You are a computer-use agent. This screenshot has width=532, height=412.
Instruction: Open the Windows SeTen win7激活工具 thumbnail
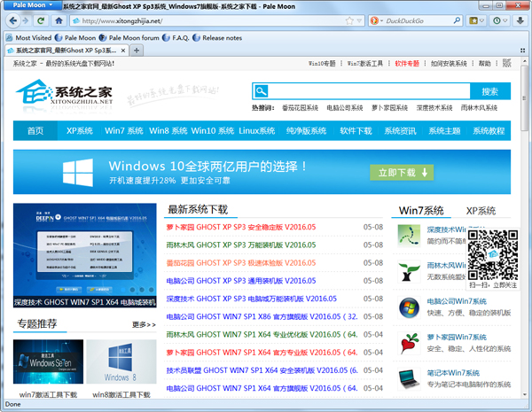pos(48,361)
